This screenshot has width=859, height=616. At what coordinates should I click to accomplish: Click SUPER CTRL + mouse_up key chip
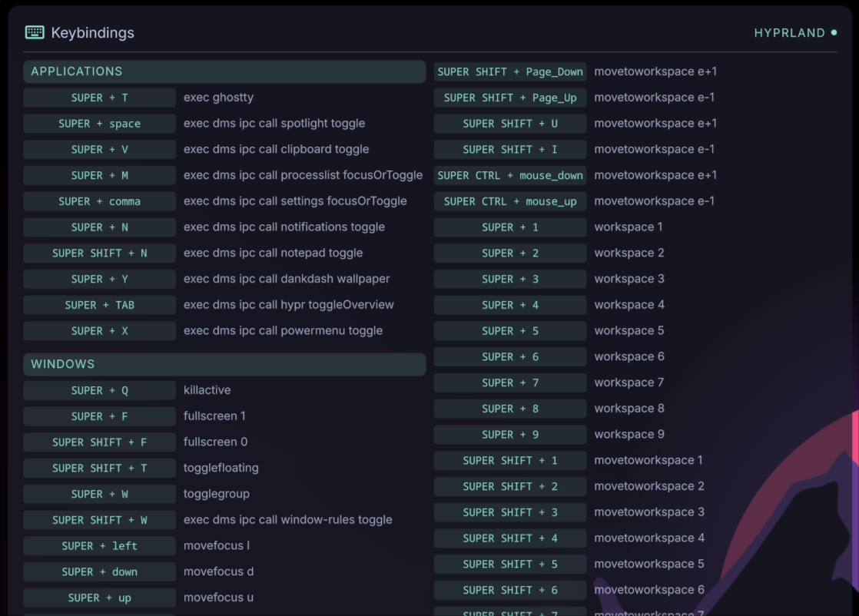(x=510, y=201)
